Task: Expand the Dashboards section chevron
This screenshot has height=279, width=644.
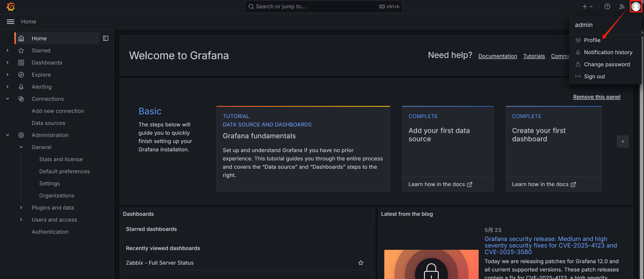Action: (8, 62)
